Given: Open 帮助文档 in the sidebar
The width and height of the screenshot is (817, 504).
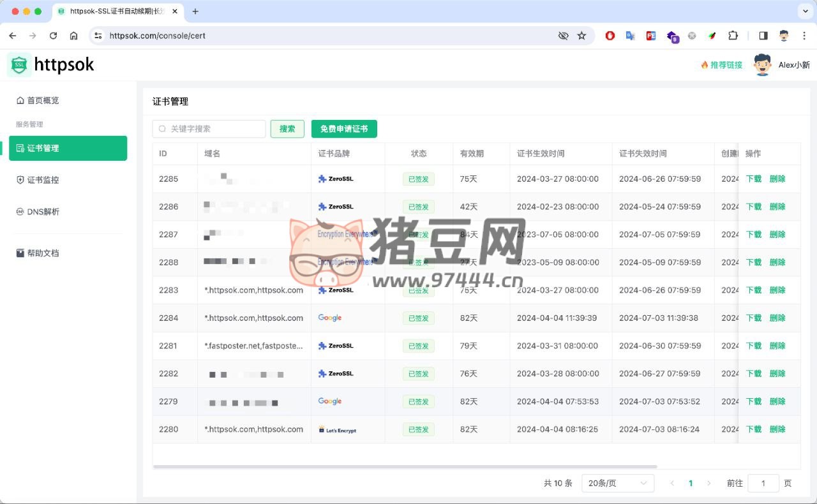Looking at the screenshot, I should (43, 253).
